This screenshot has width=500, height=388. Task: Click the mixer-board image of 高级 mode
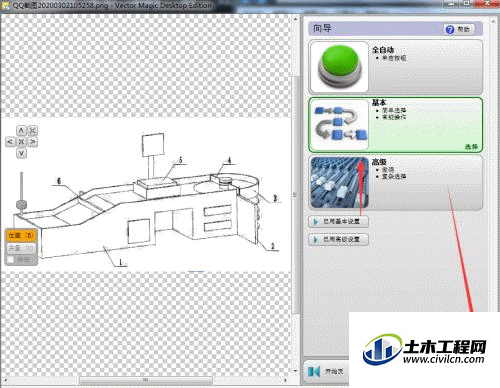[x=339, y=183]
